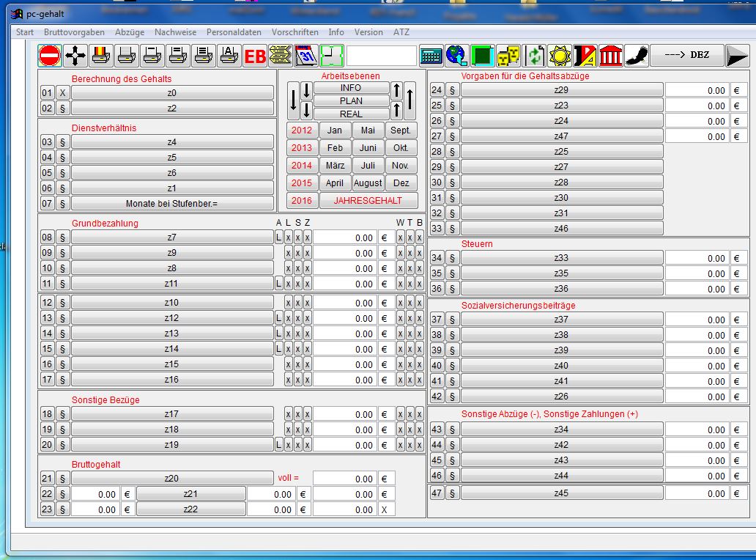Image resolution: width=756 pixels, height=560 pixels.
Task: Open the calendar icon showing 31
Action: tap(305, 56)
